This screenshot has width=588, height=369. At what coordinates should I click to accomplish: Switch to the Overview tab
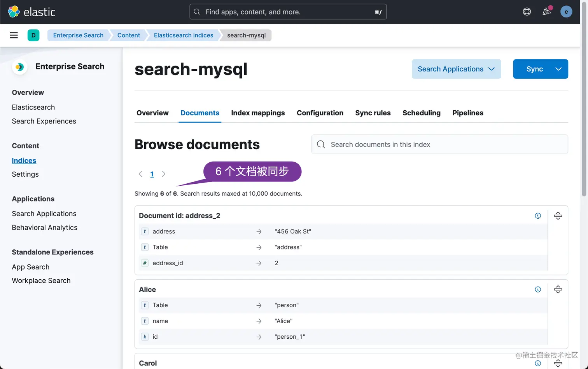pyautogui.click(x=152, y=113)
